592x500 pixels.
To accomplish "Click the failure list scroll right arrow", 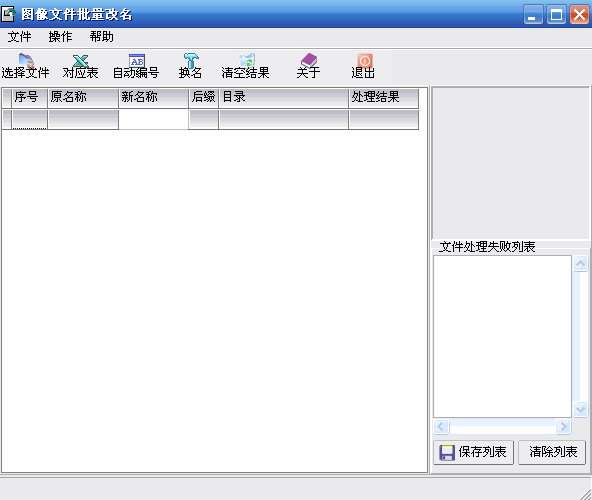I will tap(564, 427).
